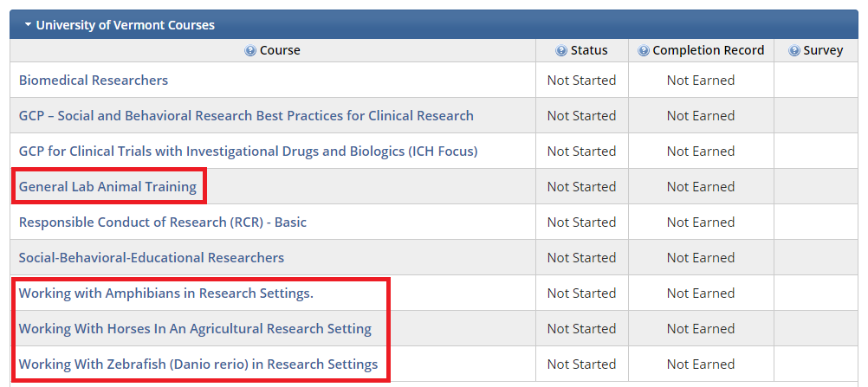868x387 pixels.
Task: Open Biomedical Researchers course
Action: (x=94, y=81)
